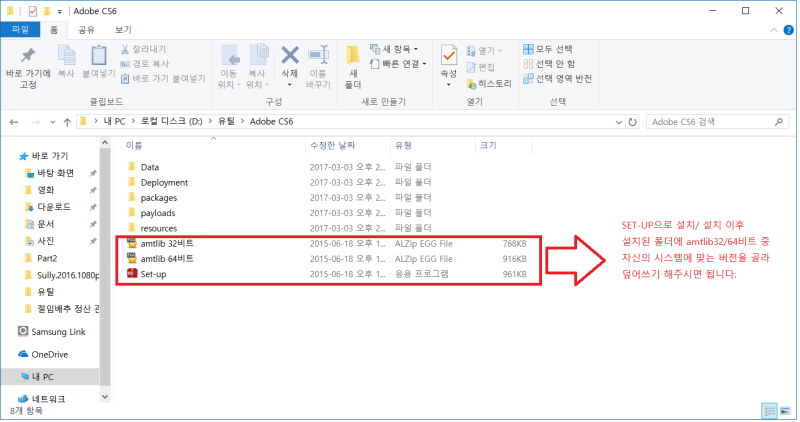Click 선택 안 함 select none
This screenshot has width=800, height=422.
coord(549,64)
